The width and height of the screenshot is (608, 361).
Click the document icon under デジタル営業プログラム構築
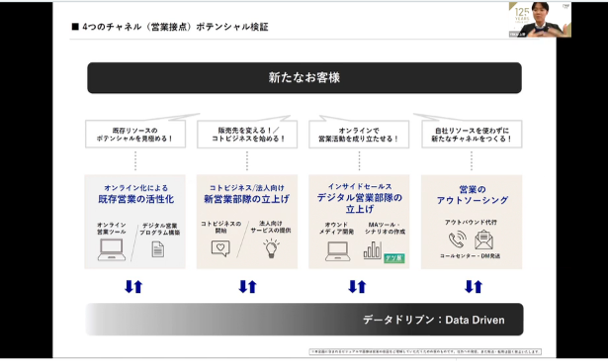(158, 249)
